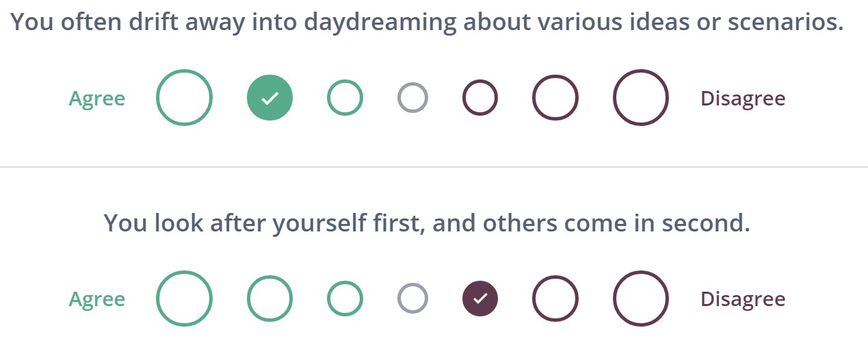This screenshot has height=341, width=868.
Task: Click the "look after yourself first" statement text
Action: tap(427, 223)
